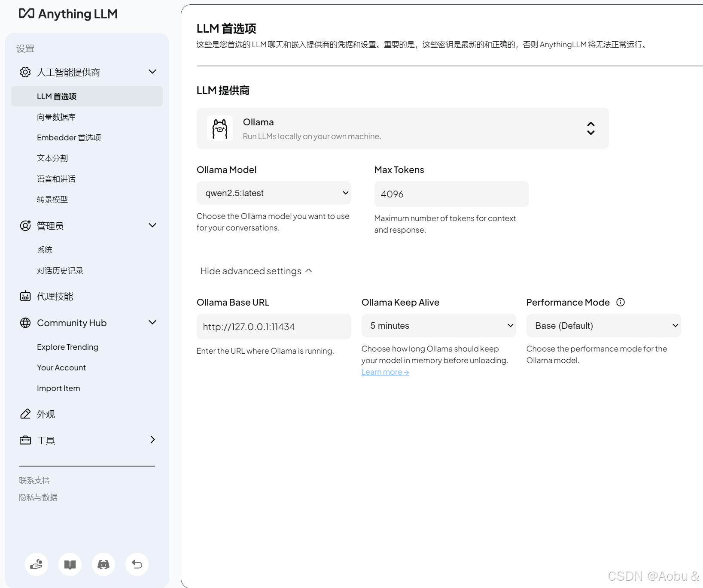
Task: Click the Anything LLM logo
Action: tap(68, 14)
